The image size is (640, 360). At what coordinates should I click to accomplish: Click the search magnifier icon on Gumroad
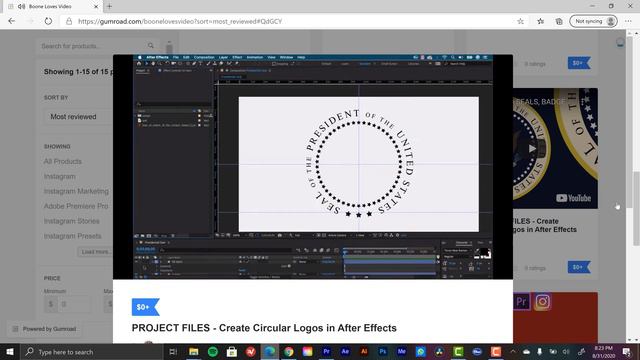151,46
